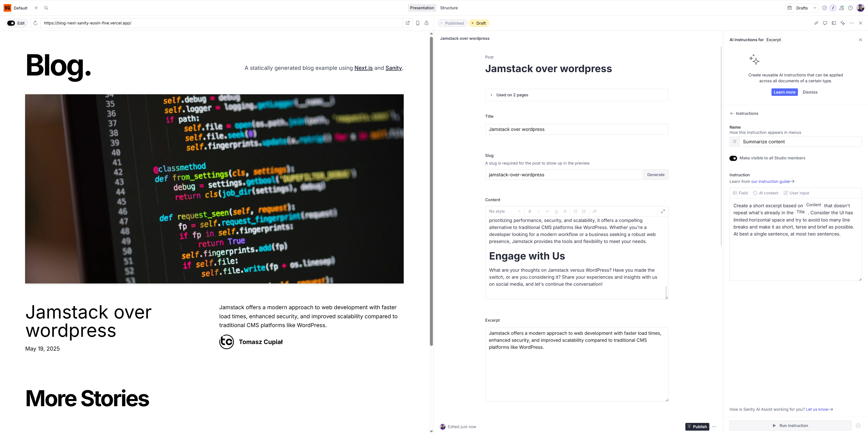Select the Published version chip
This screenshot has width=868, height=434.
click(x=452, y=23)
